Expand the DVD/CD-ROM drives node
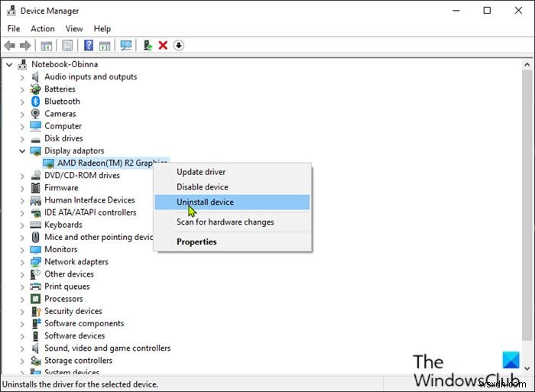The width and height of the screenshot is (535, 392). 22,176
